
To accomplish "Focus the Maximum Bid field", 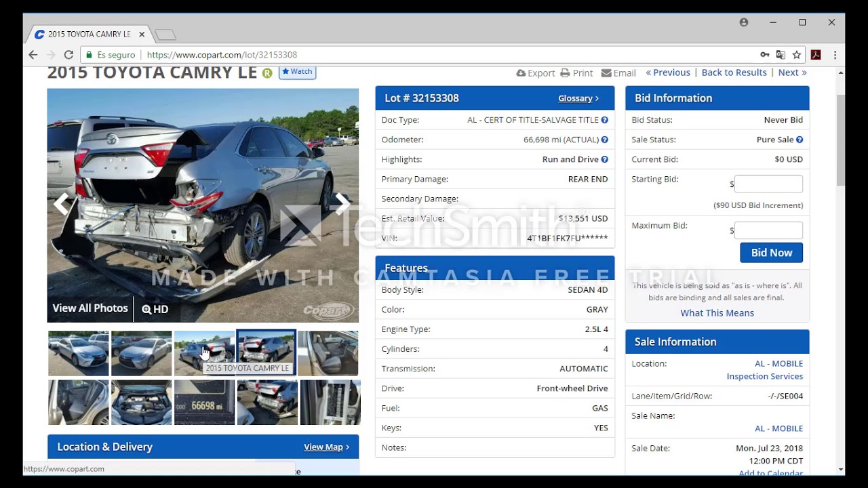I will (x=768, y=230).
